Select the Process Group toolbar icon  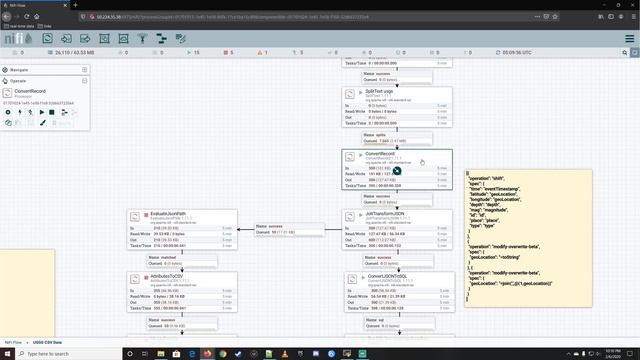click(104, 39)
